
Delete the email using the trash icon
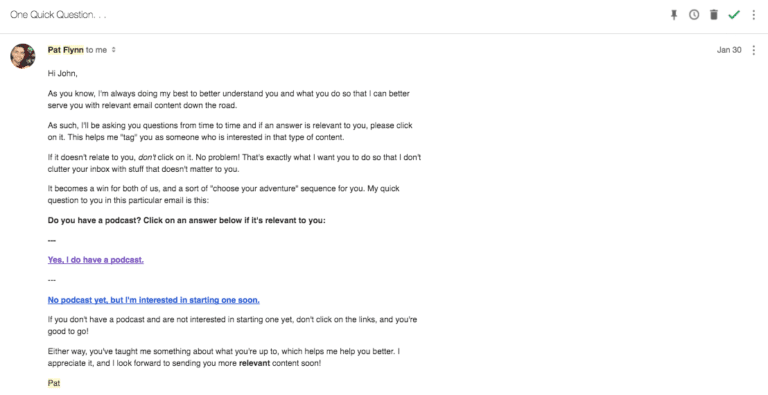click(x=714, y=15)
